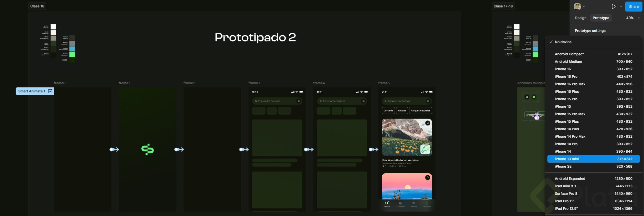This screenshot has height=216, width=644.
Task: Pick iPhone 15 Pro Max option
Action: pos(593,114)
